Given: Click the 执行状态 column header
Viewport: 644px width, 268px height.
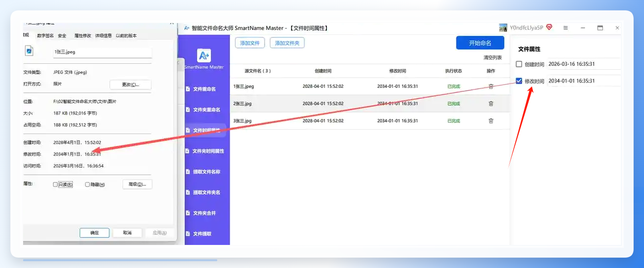Looking at the screenshot, I should pyautogui.click(x=454, y=71).
